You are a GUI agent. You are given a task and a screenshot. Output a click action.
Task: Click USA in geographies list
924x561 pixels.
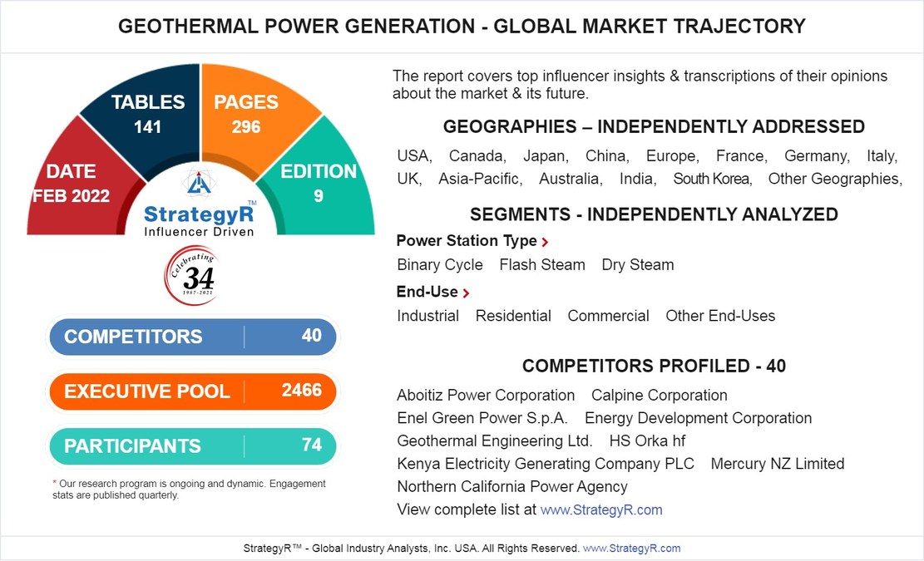click(414, 156)
